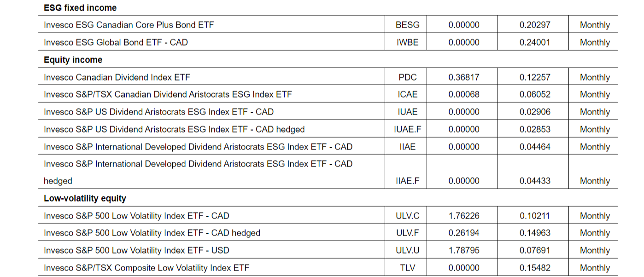Select the 1.78795 value for ULV.U
Image resolution: width=644 pixels, height=277 pixels.
point(464,250)
